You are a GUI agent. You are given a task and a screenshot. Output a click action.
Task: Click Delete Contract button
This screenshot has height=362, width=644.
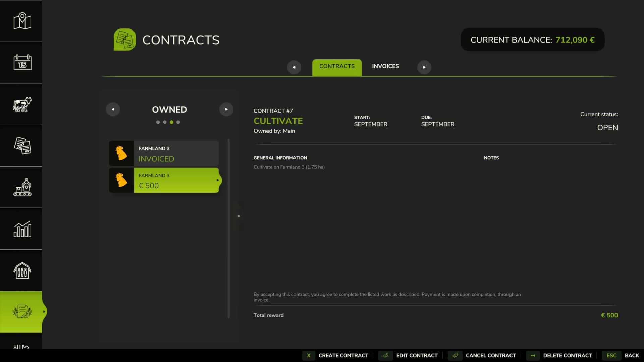(567, 355)
